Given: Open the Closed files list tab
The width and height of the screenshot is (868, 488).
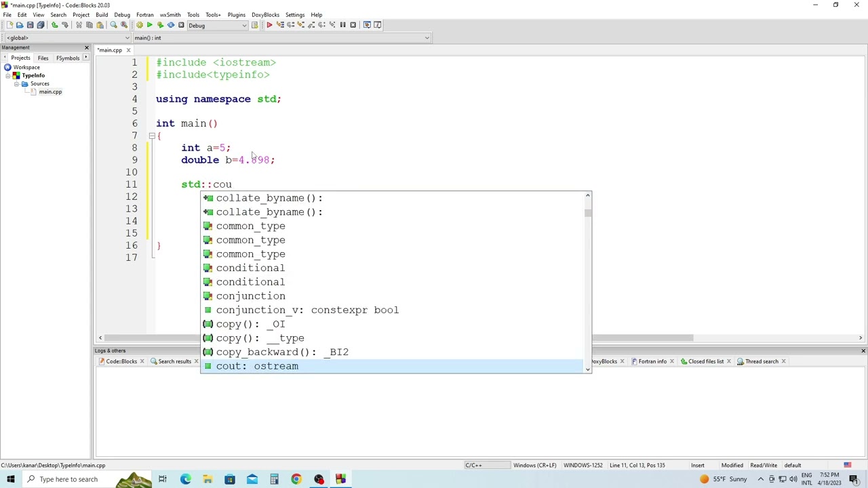Looking at the screenshot, I should (706, 361).
